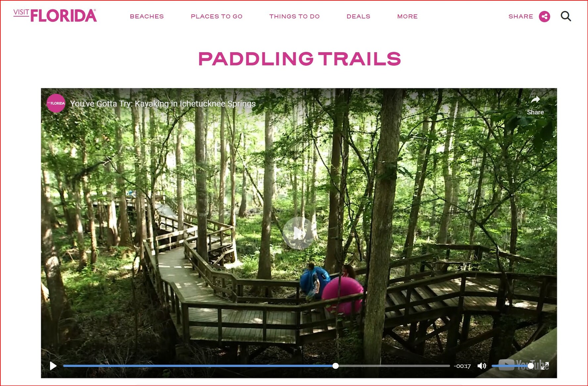Open the Places To Go menu
The width and height of the screenshot is (588, 386).
[x=217, y=17]
